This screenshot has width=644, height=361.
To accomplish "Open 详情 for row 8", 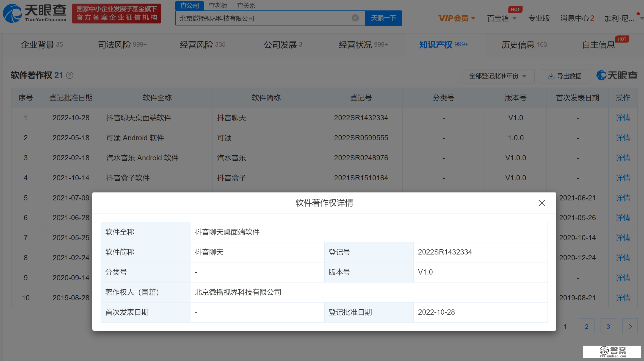I will point(623,258).
